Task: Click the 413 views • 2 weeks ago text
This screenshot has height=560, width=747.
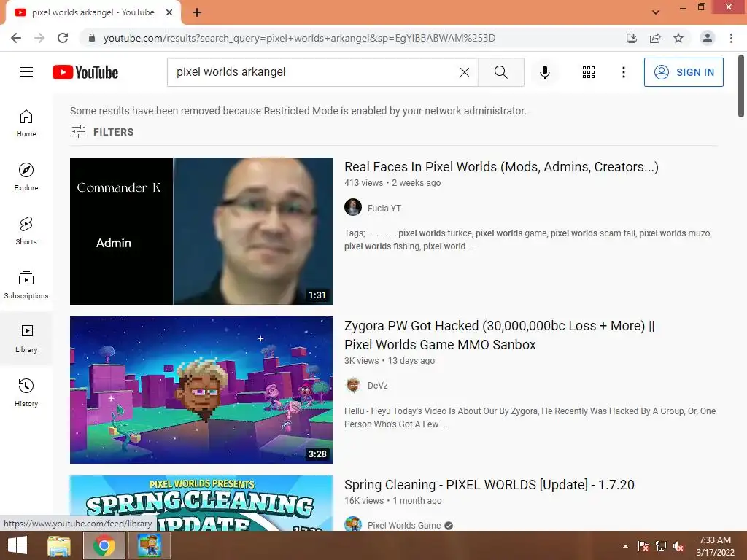Action: point(392,183)
